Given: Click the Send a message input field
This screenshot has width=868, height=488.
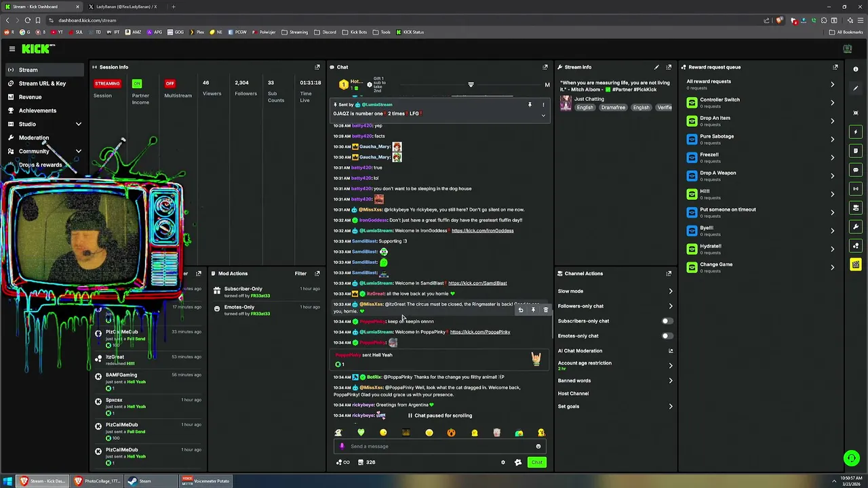Looking at the screenshot, I should (439, 446).
